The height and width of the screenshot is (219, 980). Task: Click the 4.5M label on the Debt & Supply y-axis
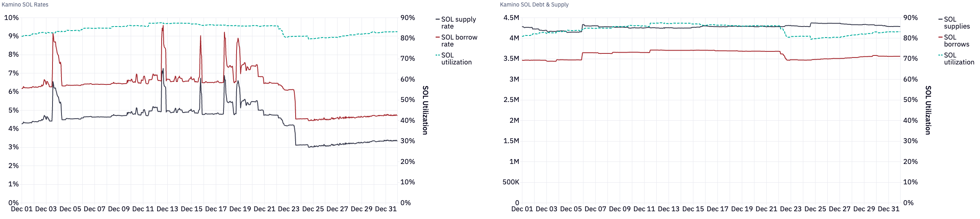coord(511,18)
